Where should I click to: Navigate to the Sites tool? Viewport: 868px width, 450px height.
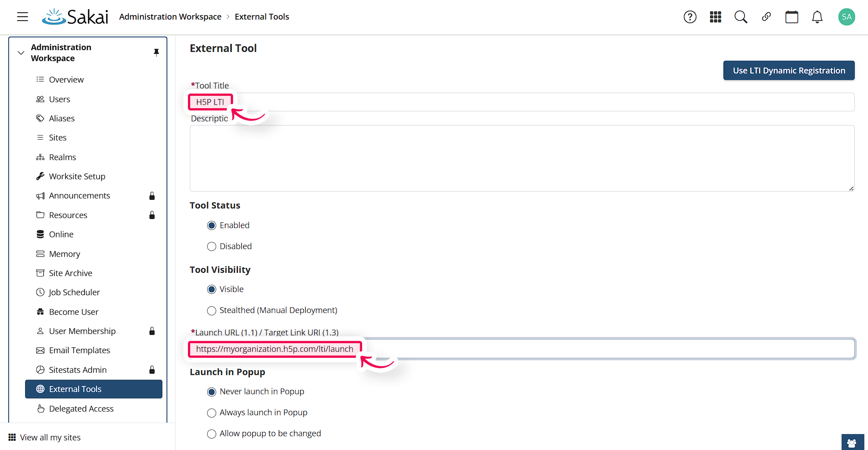(x=57, y=137)
